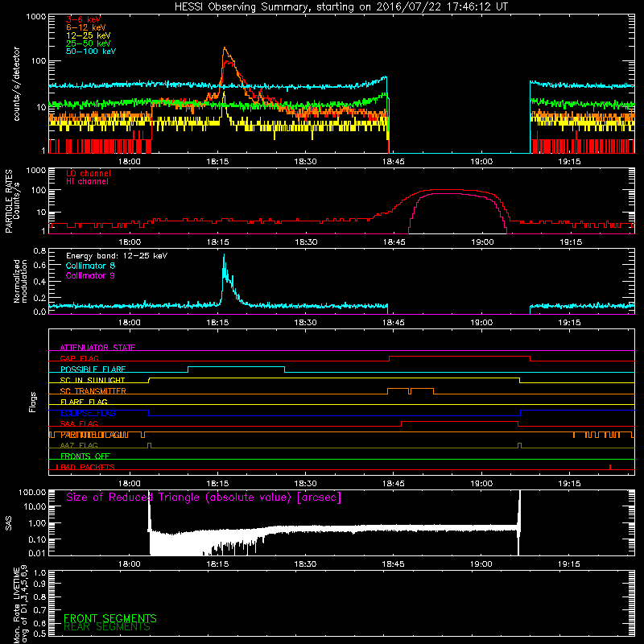Click the SAA FLAG label

pos(79,423)
